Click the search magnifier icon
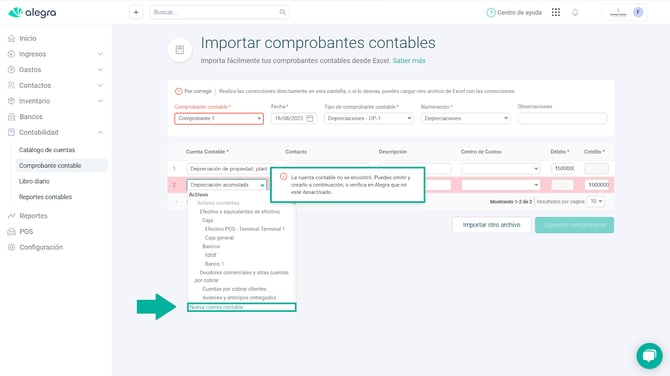670x376 pixels. pyautogui.click(x=282, y=12)
